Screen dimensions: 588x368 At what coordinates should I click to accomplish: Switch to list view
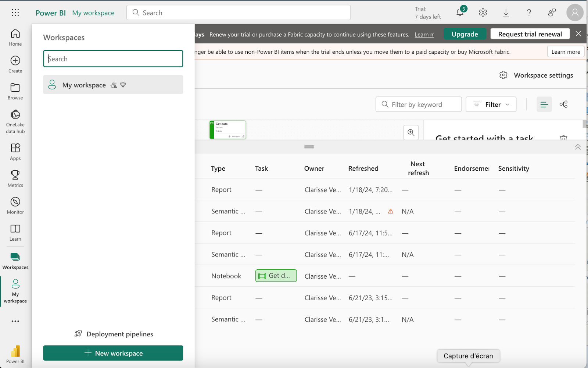coord(544,105)
